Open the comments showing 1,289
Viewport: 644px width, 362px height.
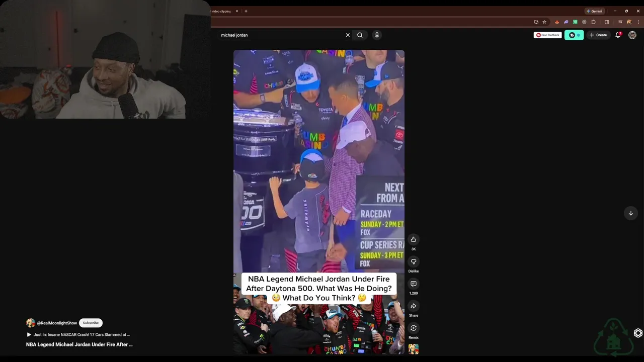414,284
